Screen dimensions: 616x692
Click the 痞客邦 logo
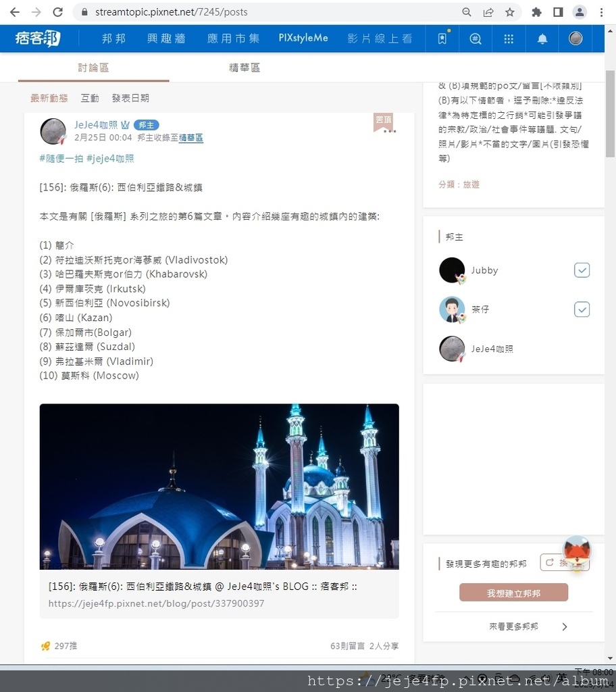tap(38, 39)
